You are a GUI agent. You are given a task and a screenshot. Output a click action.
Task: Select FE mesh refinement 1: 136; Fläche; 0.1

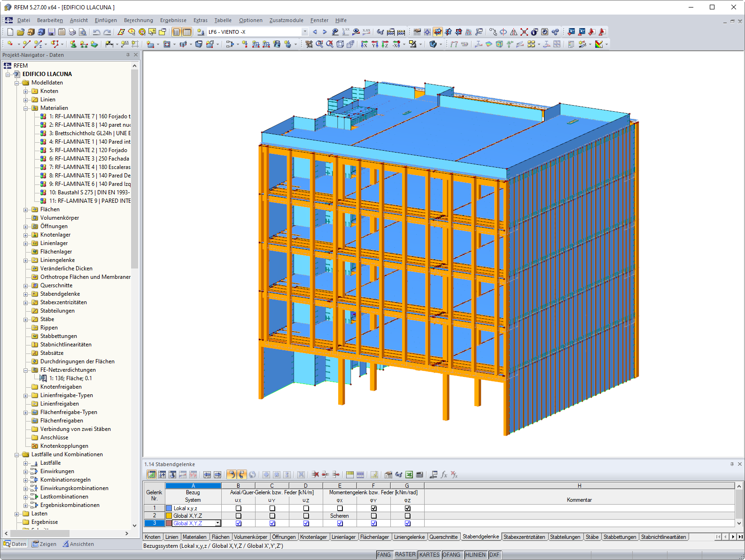(70, 378)
